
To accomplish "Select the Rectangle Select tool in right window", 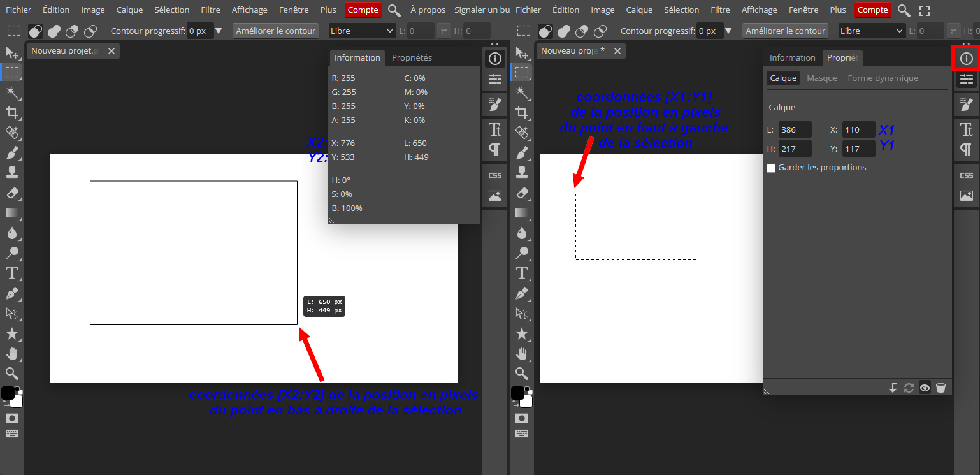I will click(x=522, y=73).
